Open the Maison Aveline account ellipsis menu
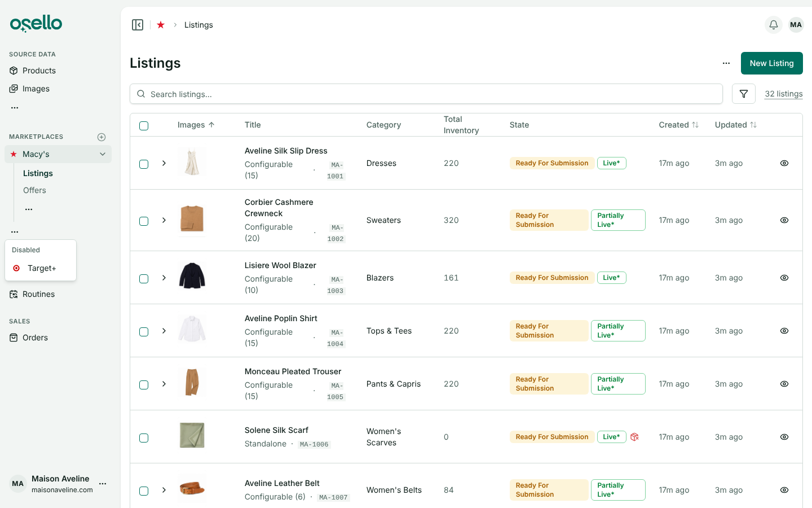The height and width of the screenshot is (508, 812). [103, 484]
